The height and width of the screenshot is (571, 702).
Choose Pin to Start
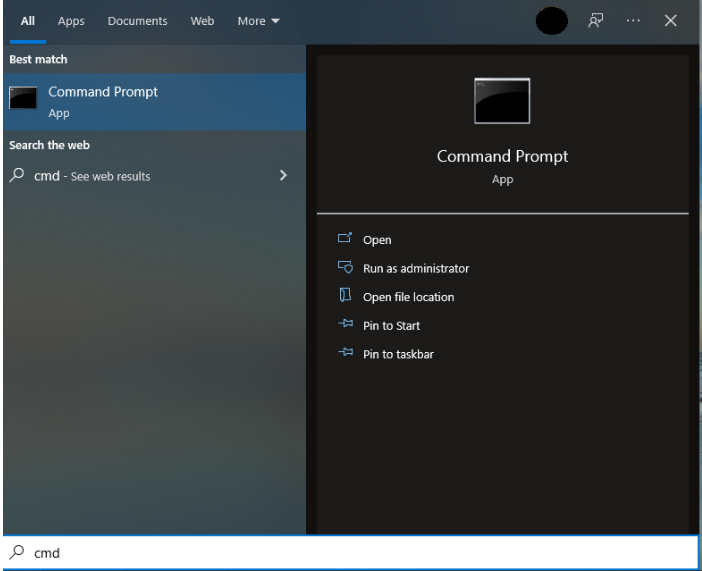click(391, 326)
